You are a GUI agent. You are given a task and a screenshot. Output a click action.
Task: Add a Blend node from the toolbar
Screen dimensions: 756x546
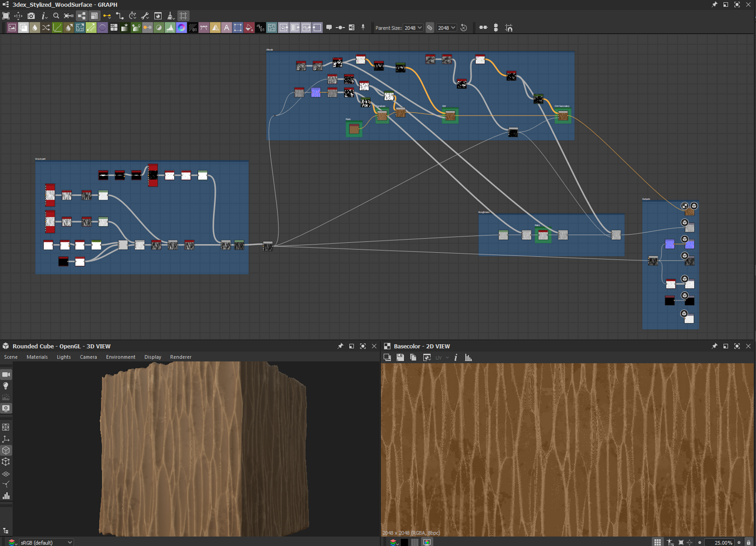coord(23,28)
